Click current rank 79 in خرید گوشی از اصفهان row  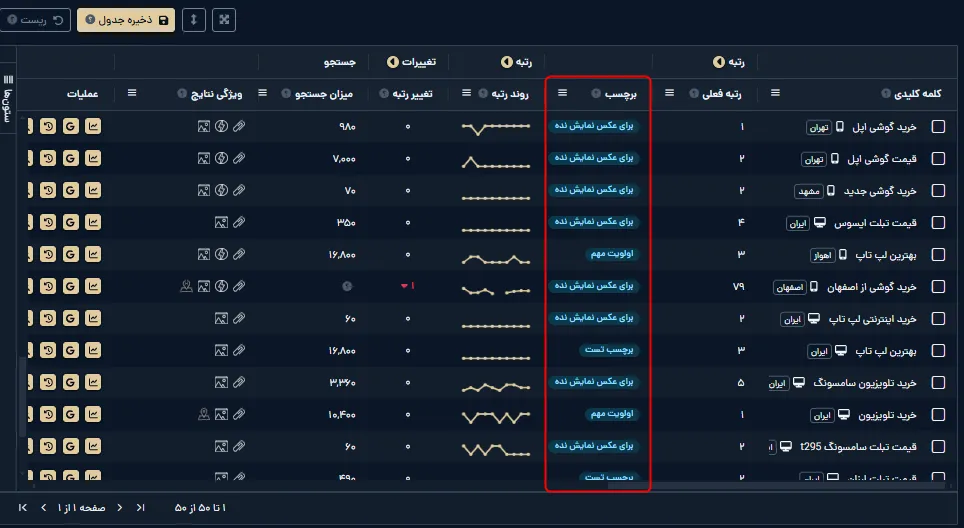(x=738, y=286)
